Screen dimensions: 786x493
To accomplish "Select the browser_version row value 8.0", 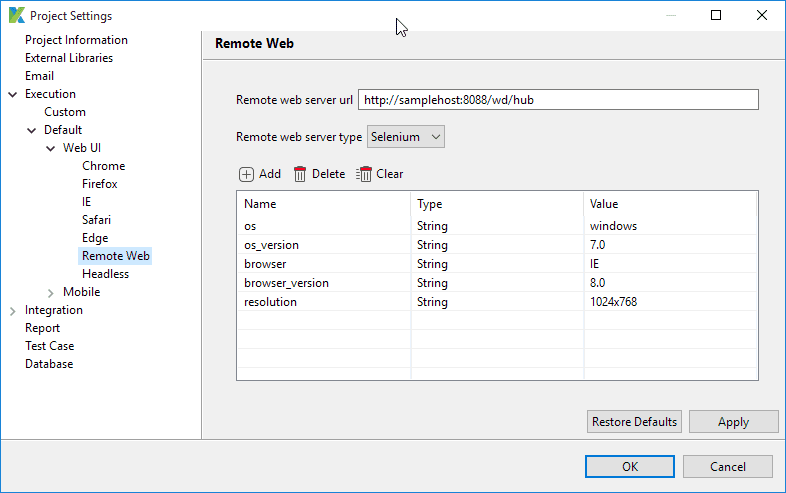I will coord(598,283).
